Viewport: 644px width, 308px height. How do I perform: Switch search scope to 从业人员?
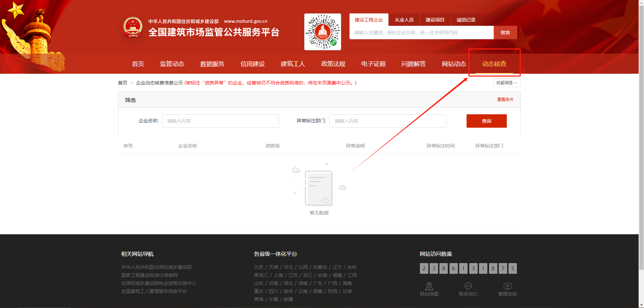tap(404, 19)
